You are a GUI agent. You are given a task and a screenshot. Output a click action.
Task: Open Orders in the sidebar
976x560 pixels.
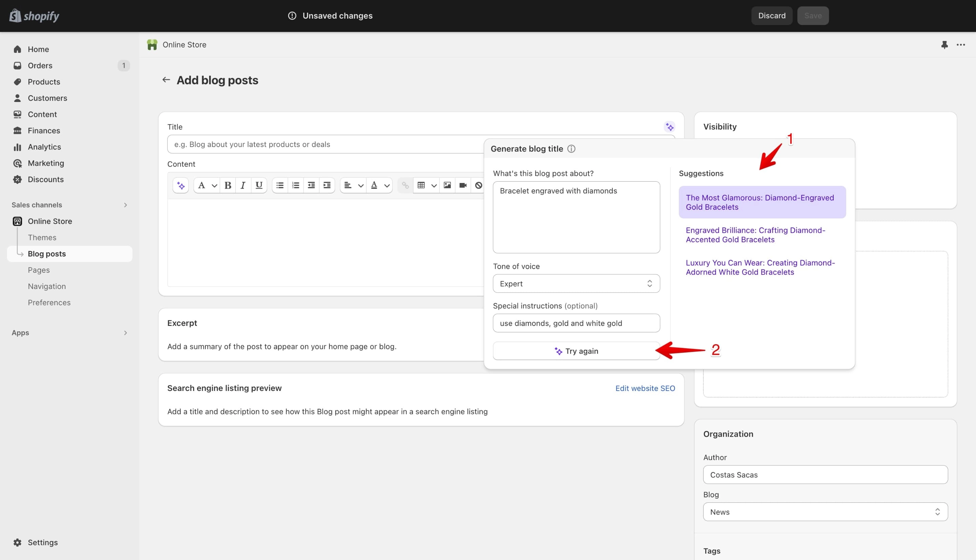(69, 65)
